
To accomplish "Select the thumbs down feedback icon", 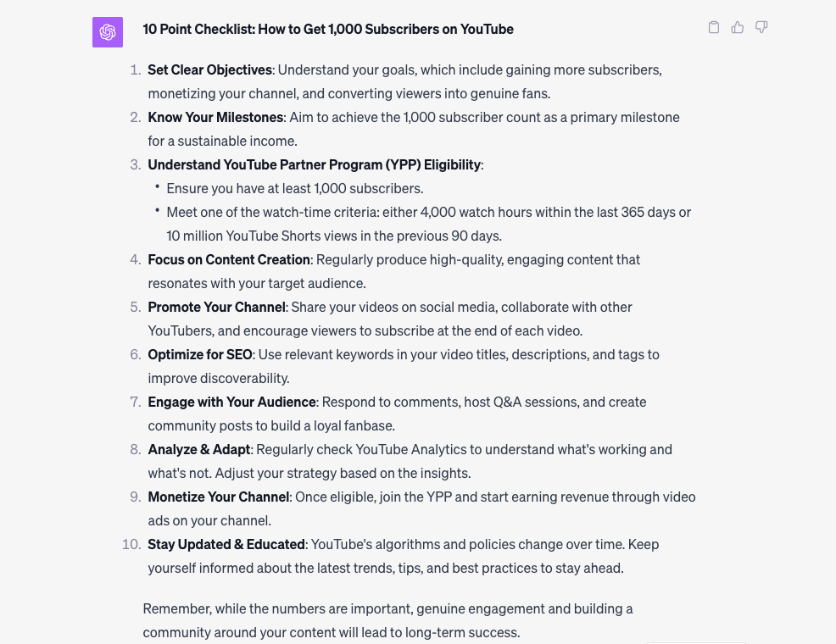I will pos(761,27).
